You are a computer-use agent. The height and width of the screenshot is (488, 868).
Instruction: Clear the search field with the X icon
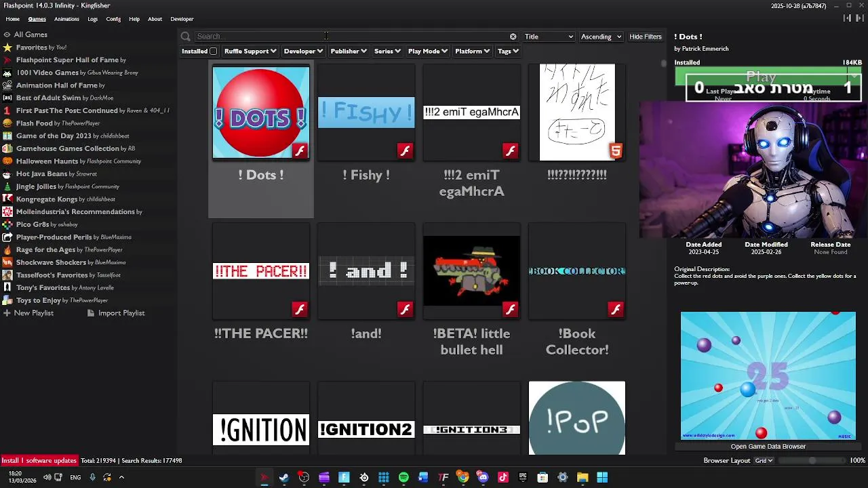pos(513,37)
